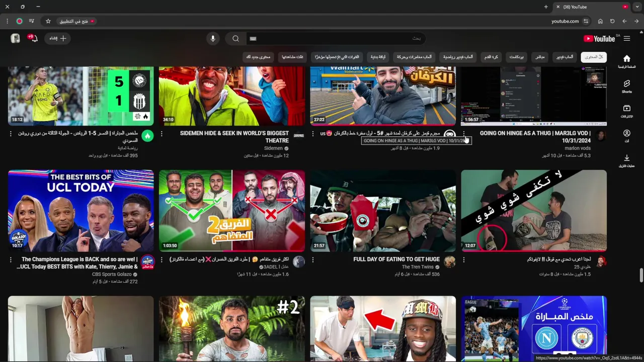
Task: Select the 'كرة القدم' filter chip
Action: click(x=491, y=57)
